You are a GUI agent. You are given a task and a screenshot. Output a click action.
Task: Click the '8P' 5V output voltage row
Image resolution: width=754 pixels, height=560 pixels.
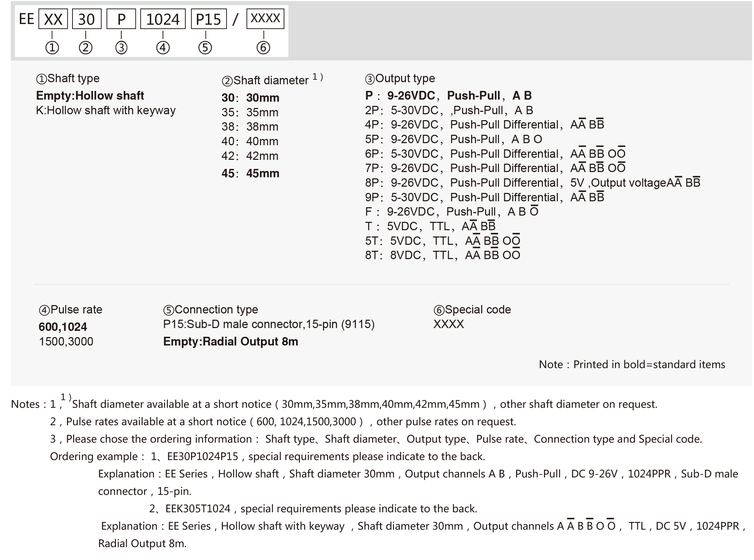click(533, 182)
